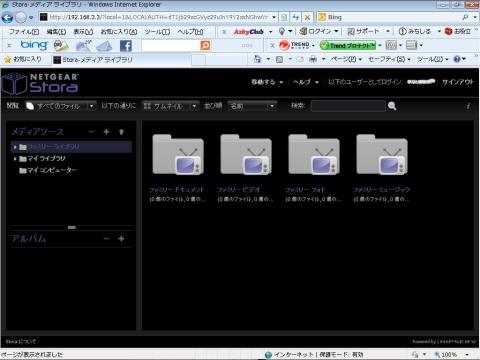Click the minus icon in the Album header
Viewport: 480px width, 360px height.
tap(106, 239)
